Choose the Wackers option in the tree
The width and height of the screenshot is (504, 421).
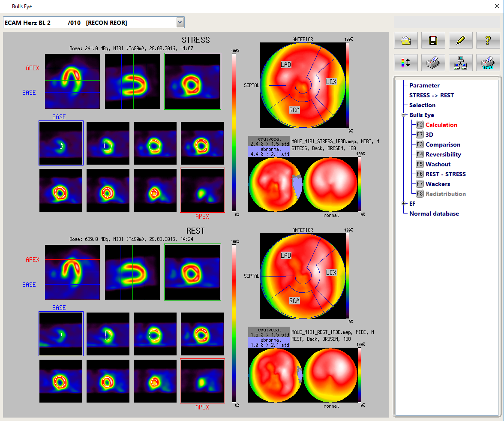click(438, 184)
